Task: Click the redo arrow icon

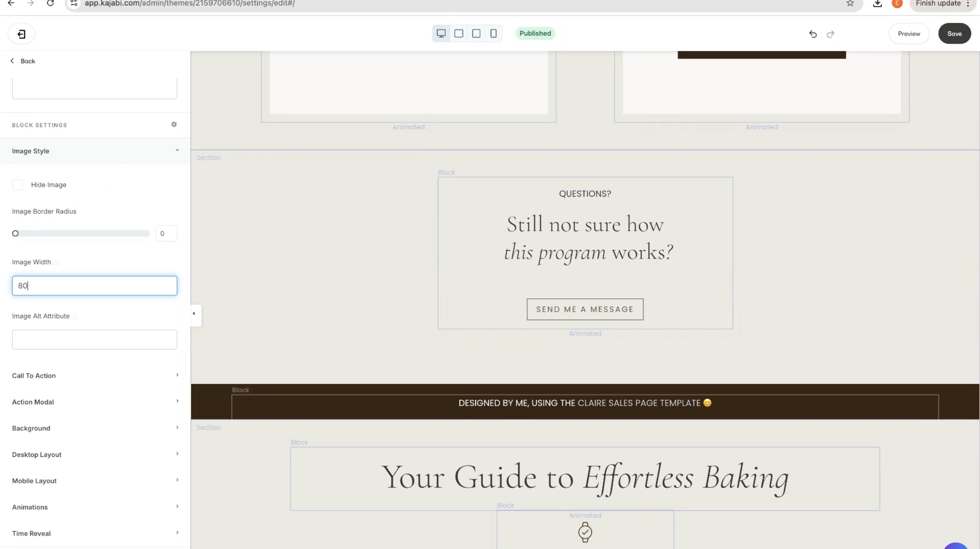Action: [x=830, y=34]
